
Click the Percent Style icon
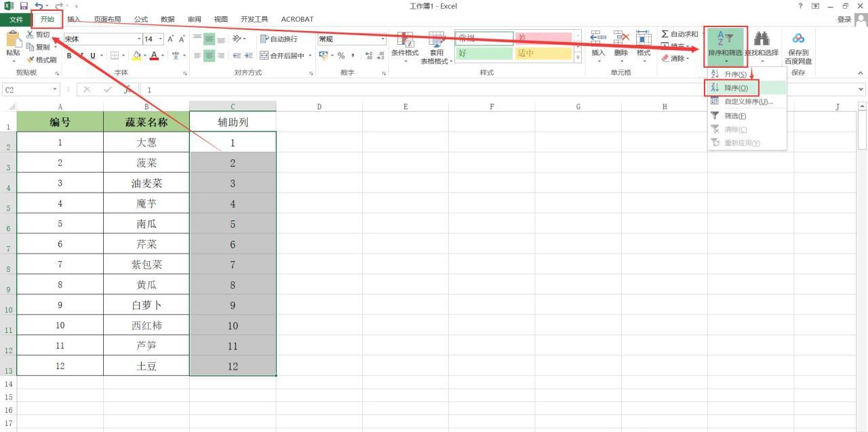click(x=341, y=56)
